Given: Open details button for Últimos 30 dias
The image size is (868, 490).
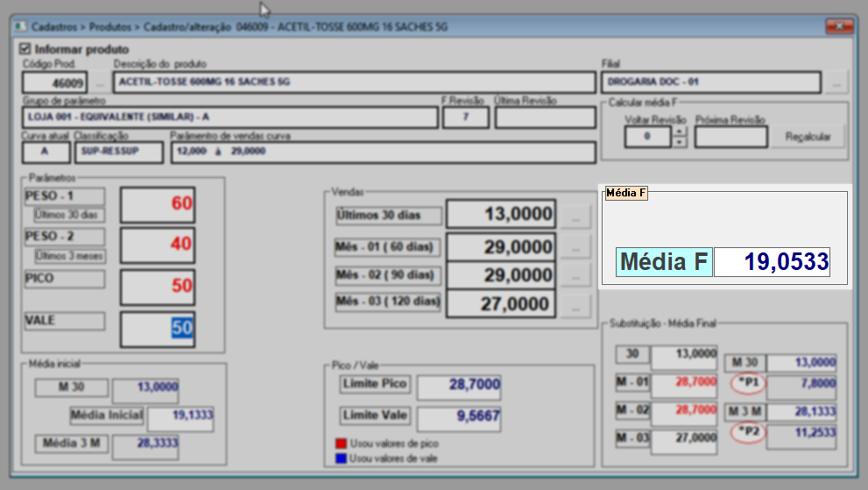Looking at the screenshot, I should (x=575, y=217).
